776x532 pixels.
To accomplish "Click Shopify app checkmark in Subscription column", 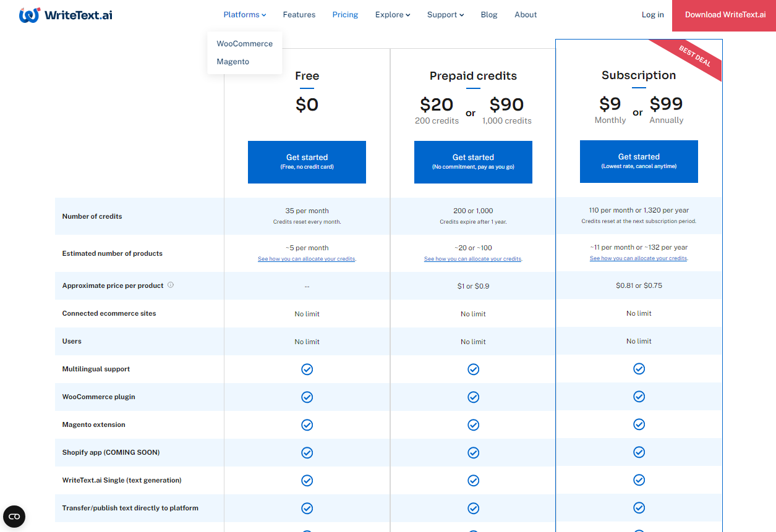I will pyautogui.click(x=639, y=452).
